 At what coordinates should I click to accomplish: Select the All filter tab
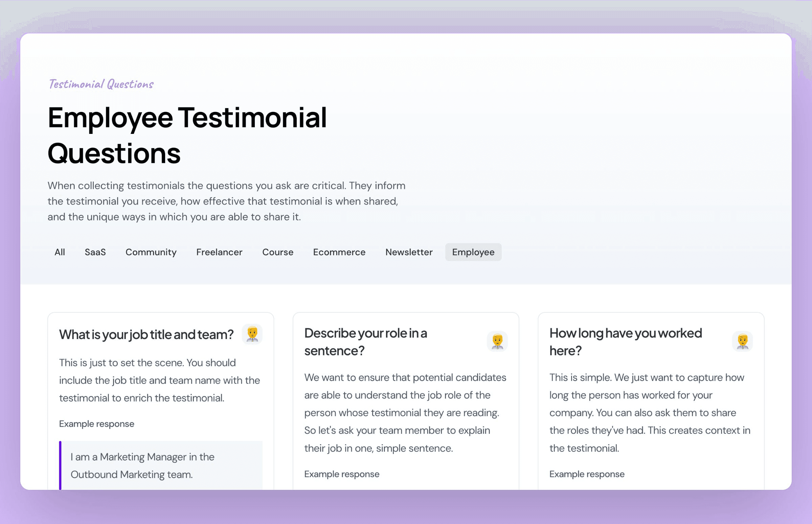(x=60, y=252)
